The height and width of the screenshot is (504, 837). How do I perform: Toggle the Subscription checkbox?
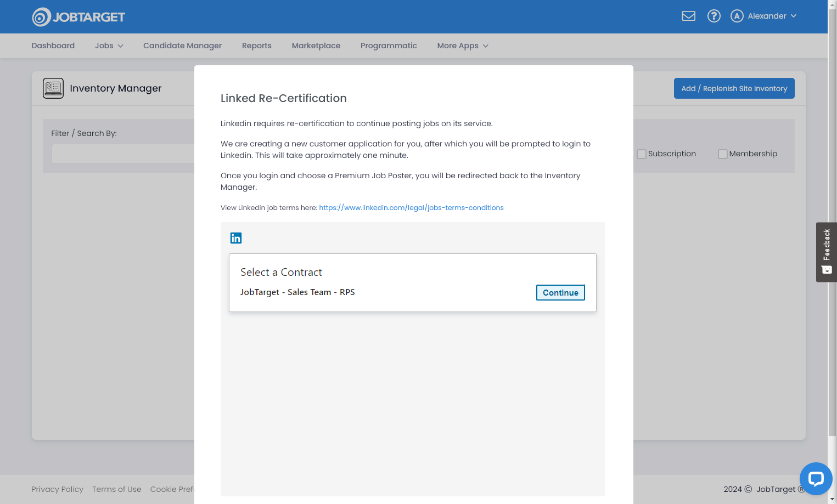(x=641, y=154)
